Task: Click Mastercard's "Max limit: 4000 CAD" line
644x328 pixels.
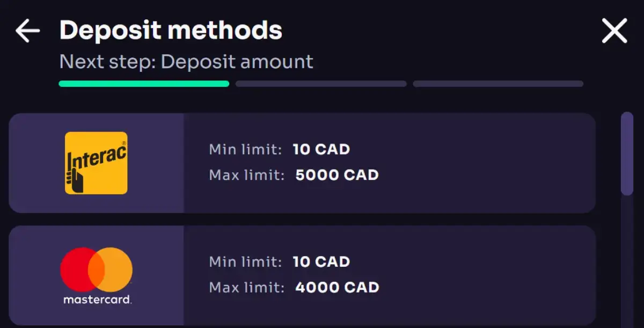Action: point(294,287)
